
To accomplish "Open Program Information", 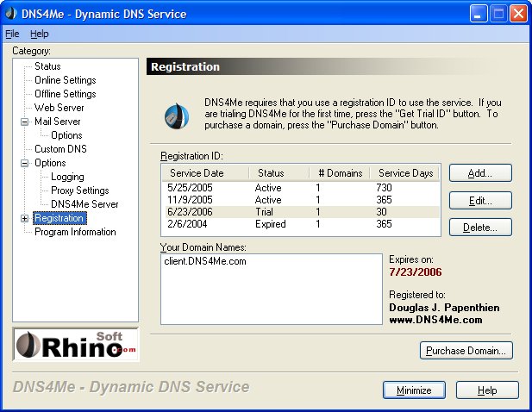I will 75,232.
